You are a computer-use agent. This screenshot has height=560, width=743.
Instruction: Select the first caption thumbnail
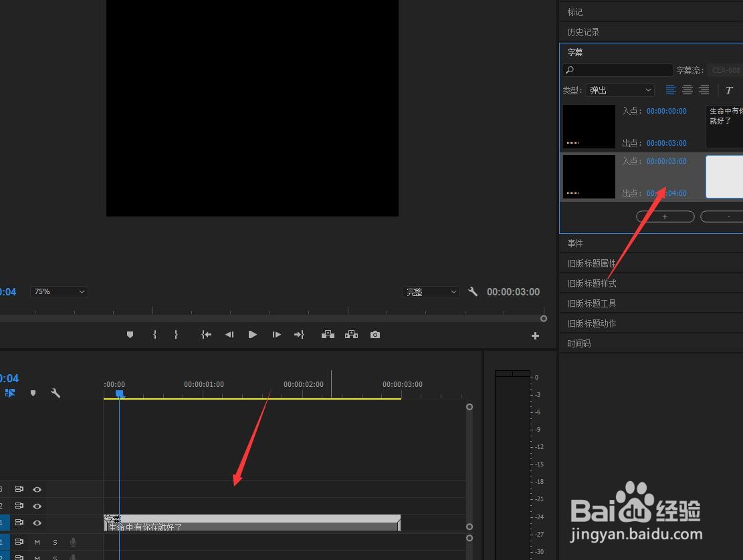tap(589, 126)
